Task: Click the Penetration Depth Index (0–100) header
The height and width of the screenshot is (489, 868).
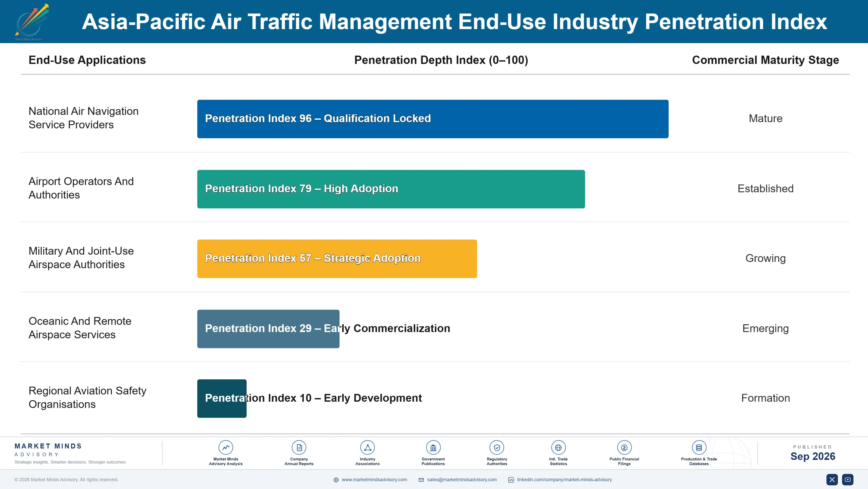Action: click(x=441, y=60)
